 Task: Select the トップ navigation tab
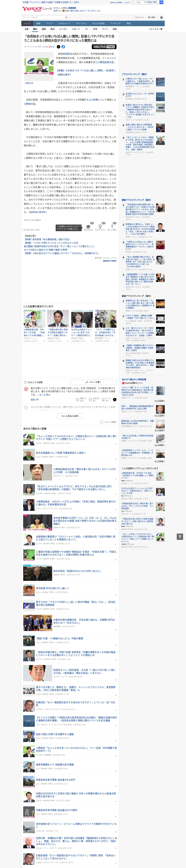[27, 24]
